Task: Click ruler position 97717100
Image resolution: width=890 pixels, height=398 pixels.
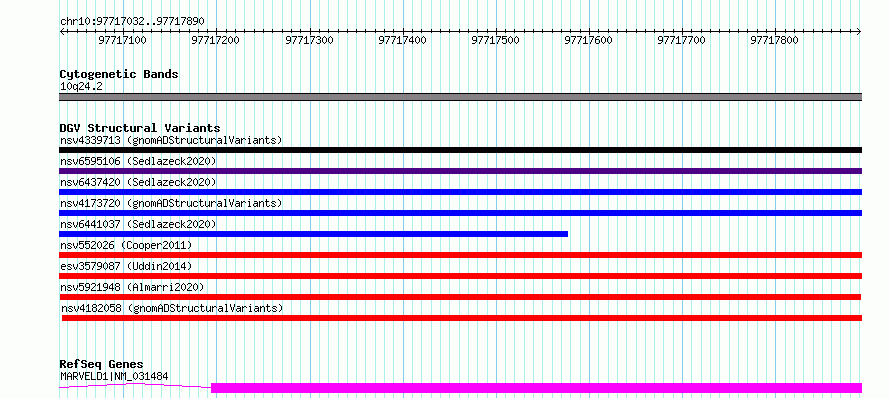Action: tap(123, 40)
